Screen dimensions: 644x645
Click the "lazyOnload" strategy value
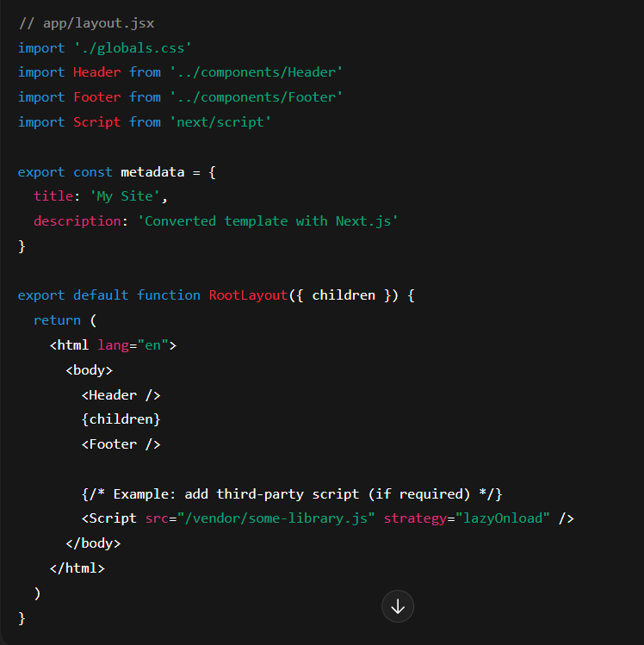503,518
